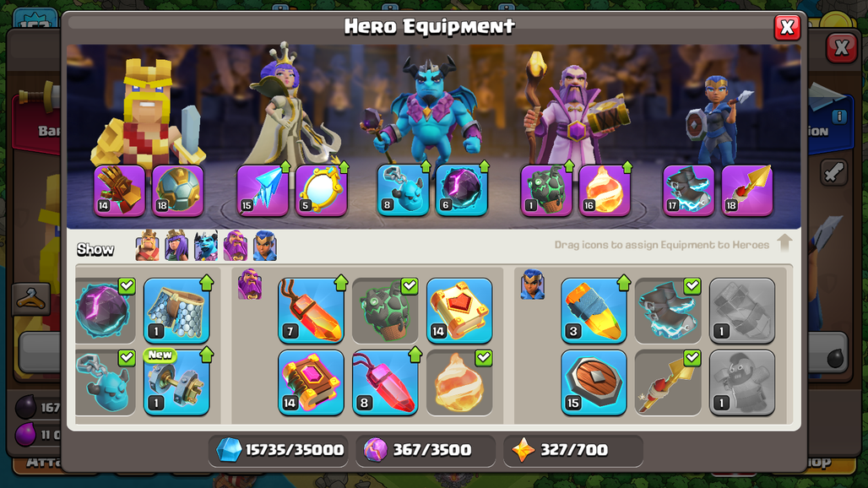Image resolution: width=868 pixels, height=488 pixels.
Task: Select the level 18 Barbarian King shield equipment
Action: (x=177, y=190)
